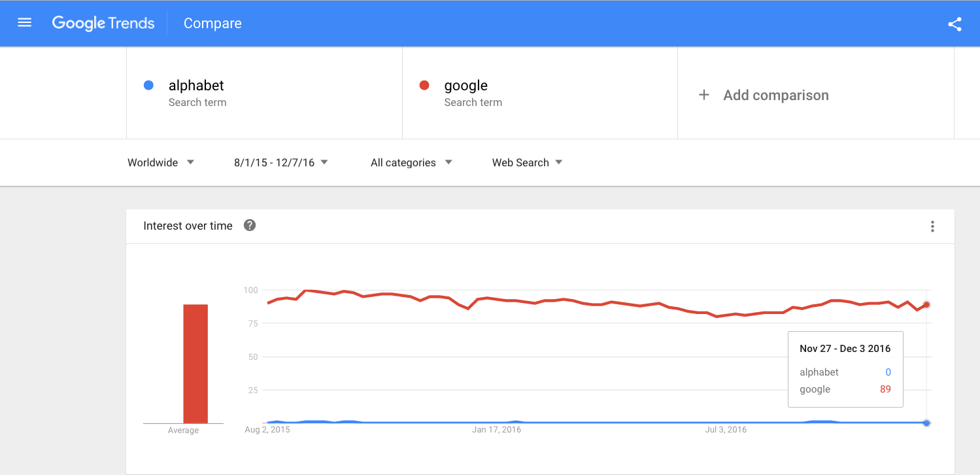Open the 8/1/15 - 12/7/16 date range dropdown

281,162
